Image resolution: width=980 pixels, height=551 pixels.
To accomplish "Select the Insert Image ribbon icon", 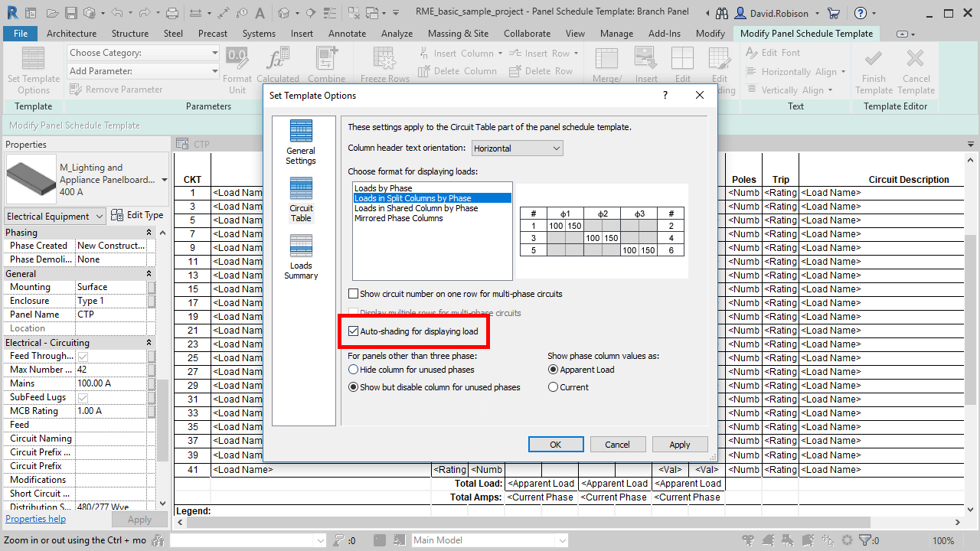I will [x=645, y=63].
